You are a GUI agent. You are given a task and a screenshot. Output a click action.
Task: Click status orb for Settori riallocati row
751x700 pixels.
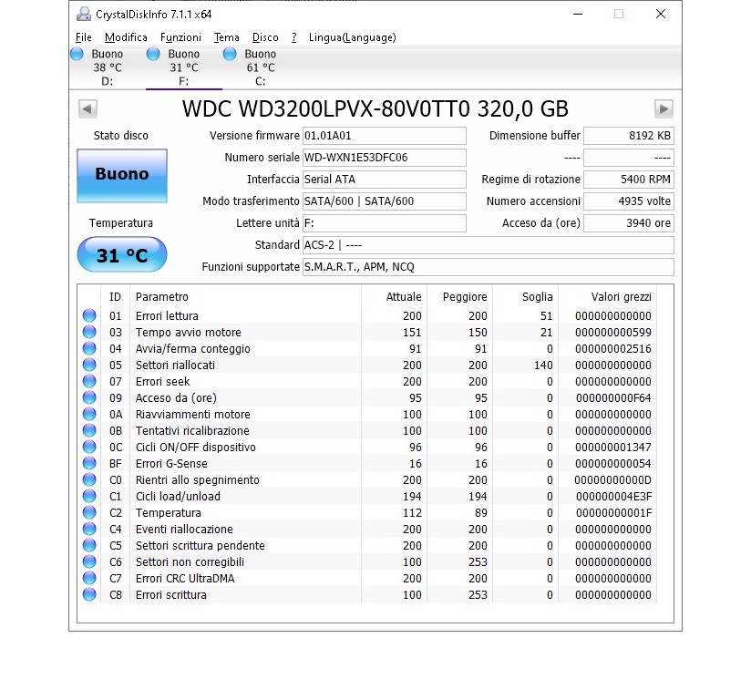[x=89, y=365]
